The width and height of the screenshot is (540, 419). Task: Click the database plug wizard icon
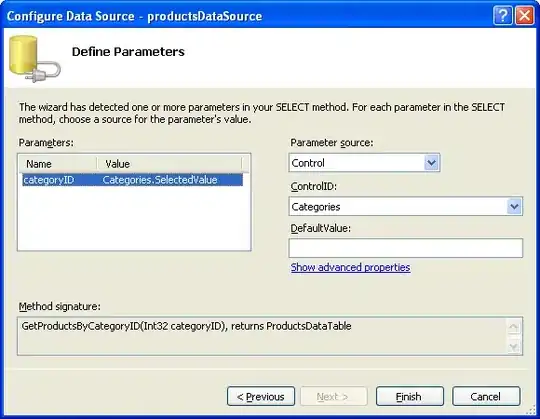34,59
